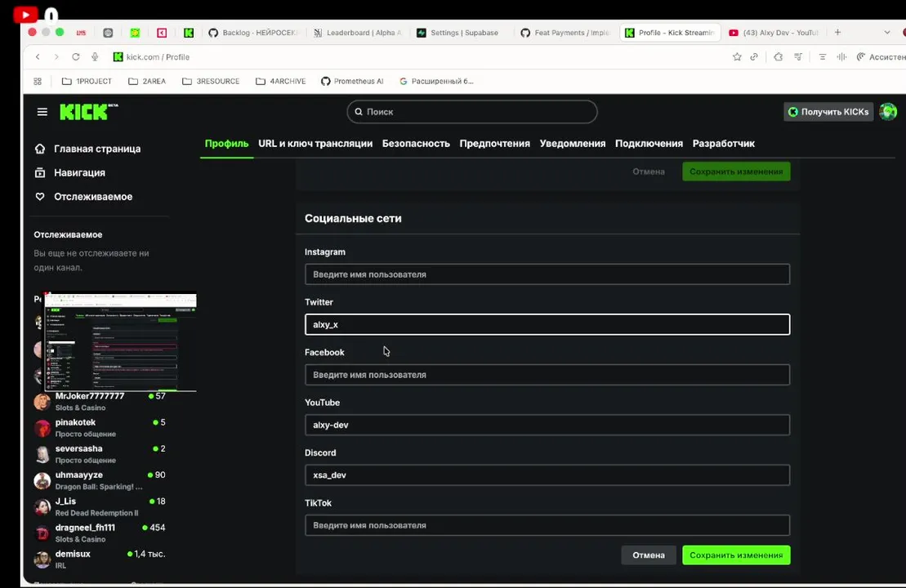
Task: Open Навигация sidebar item
Action: point(80,172)
